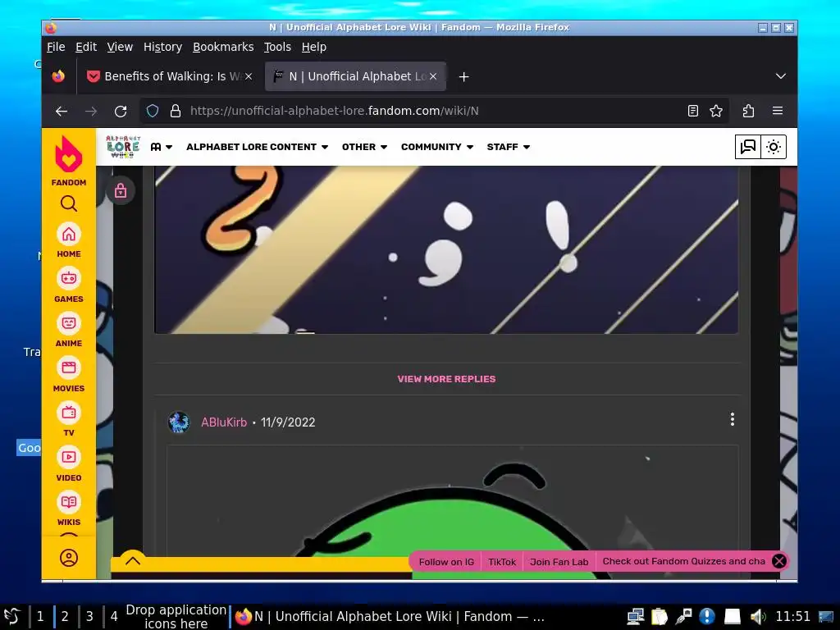The width and height of the screenshot is (840, 630).
Task: Click Join Fan Lab button
Action: coord(559,561)
